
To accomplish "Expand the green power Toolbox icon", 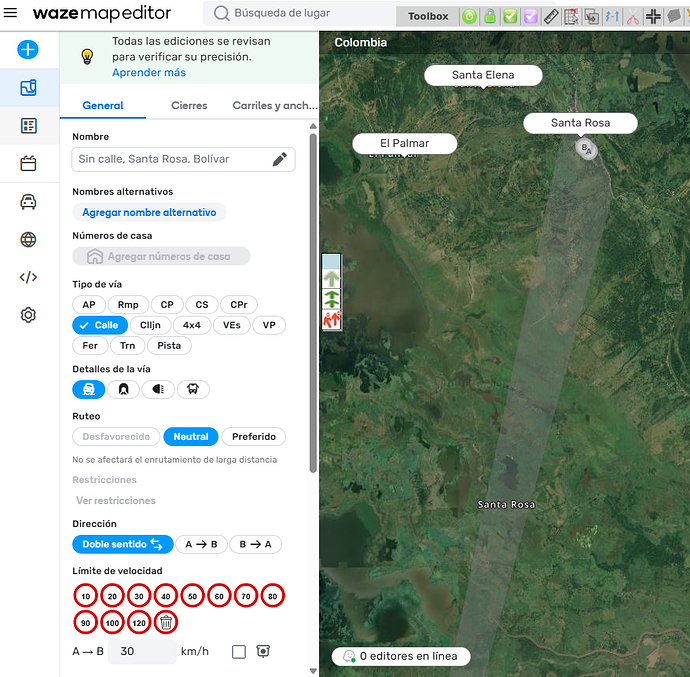I will 469,16.
